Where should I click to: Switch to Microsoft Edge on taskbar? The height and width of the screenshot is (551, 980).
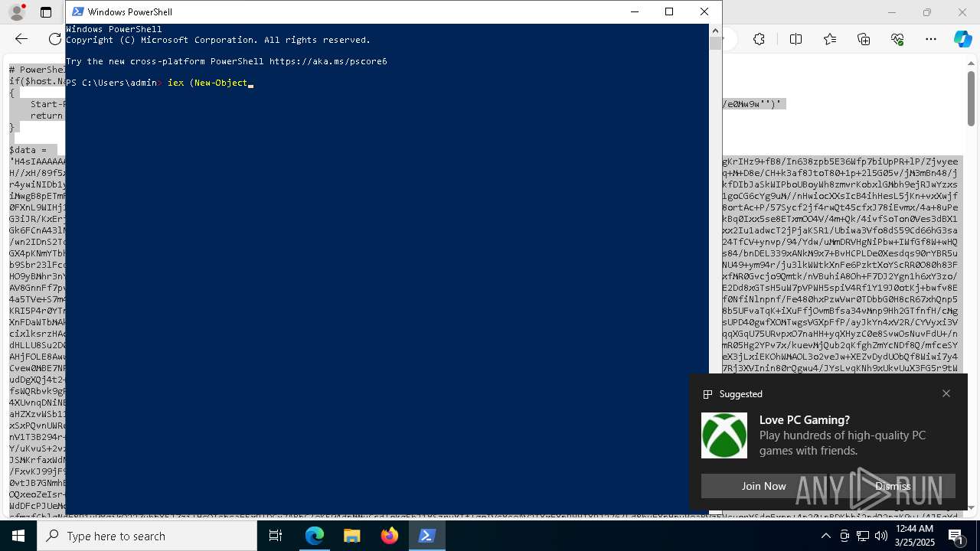[x=315, y=536]
